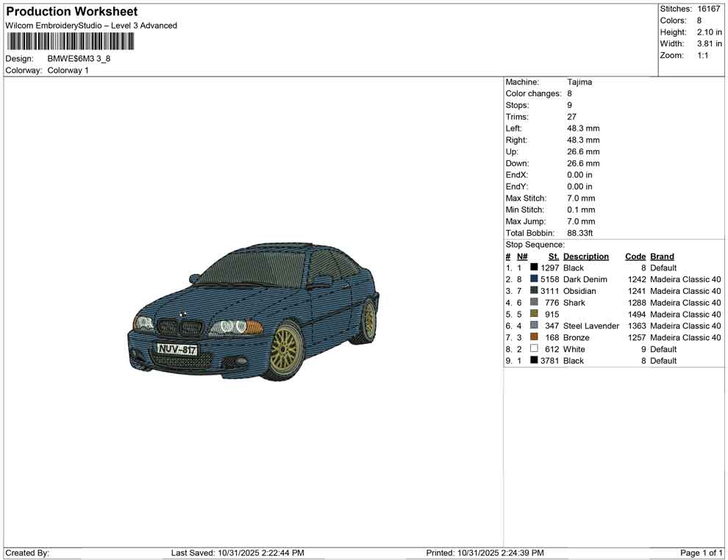Select the Black swatch for stop 1
Screen dimensions: 728x560
tap(533, 268)
